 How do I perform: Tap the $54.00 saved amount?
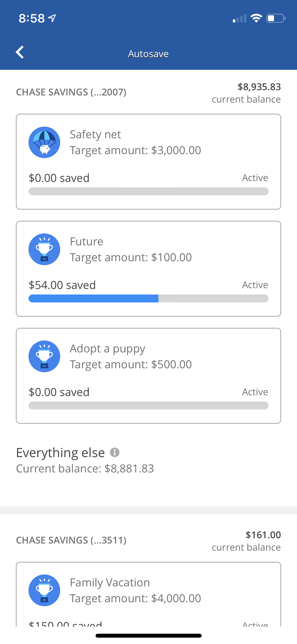pos(62,285)
